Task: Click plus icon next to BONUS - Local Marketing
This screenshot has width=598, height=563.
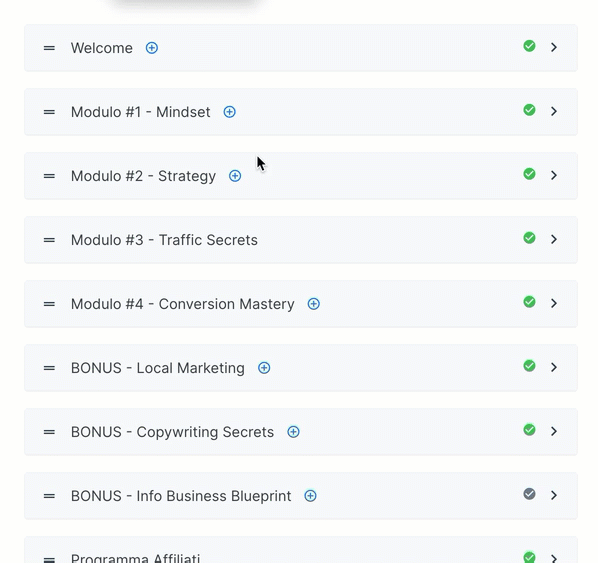Action: click(x=264, y=368)
